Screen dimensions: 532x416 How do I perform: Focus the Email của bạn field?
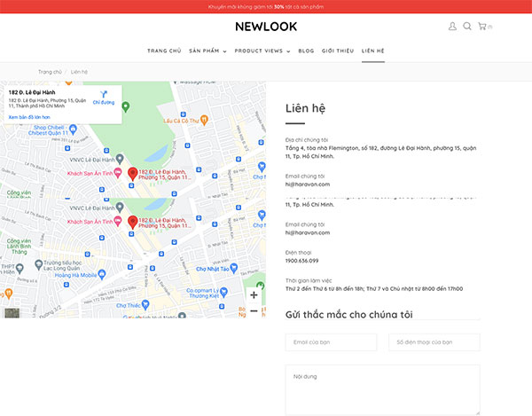tap(331, 342)
